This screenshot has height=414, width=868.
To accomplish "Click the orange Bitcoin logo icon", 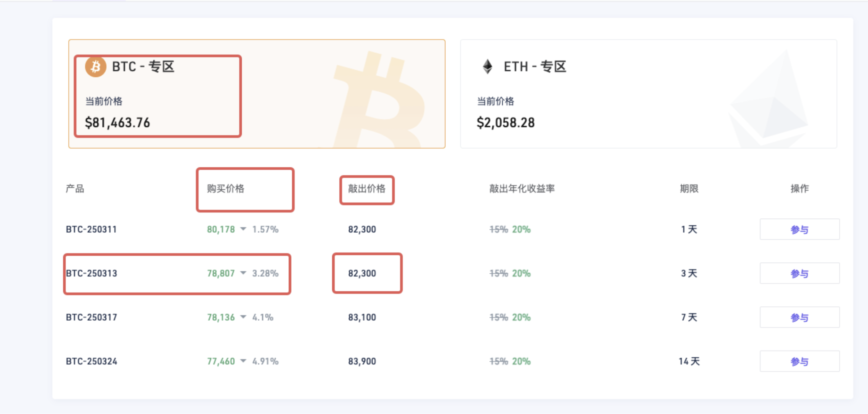I will click(96, 67).
